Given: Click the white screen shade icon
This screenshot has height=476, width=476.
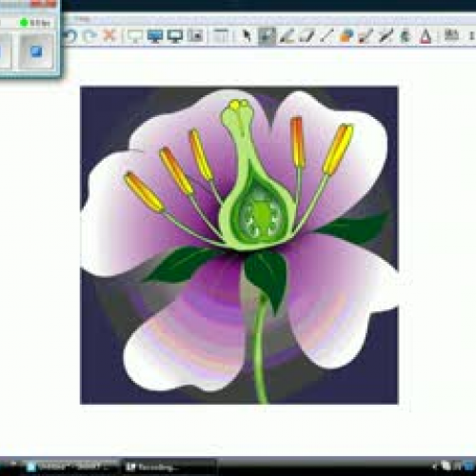Looking at the screenshot, I should [134, 36].
